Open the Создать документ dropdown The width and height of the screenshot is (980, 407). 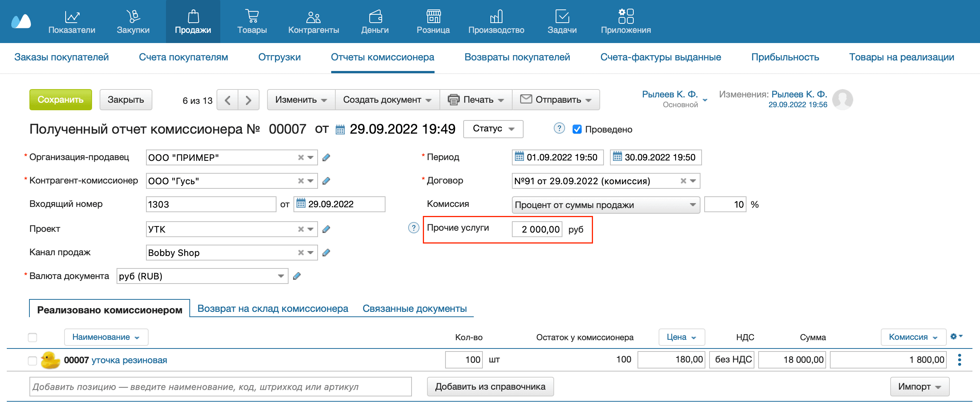point(387,100)
